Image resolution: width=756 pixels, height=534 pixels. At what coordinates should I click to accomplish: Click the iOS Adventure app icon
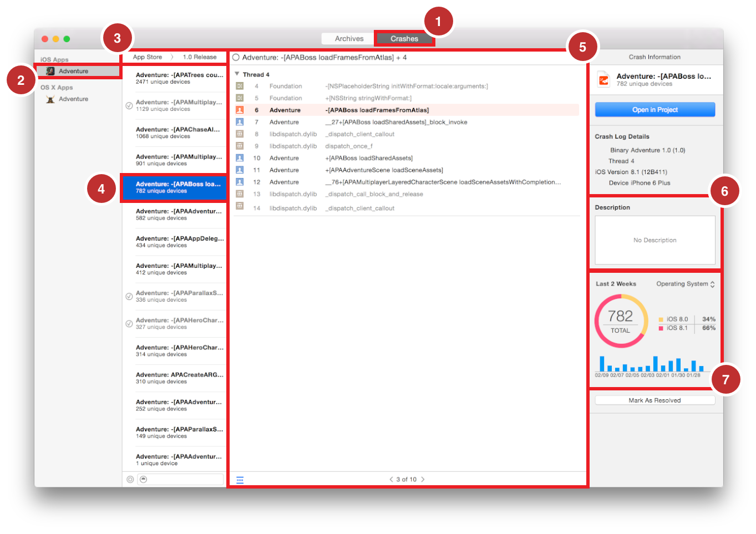[50, 71]
